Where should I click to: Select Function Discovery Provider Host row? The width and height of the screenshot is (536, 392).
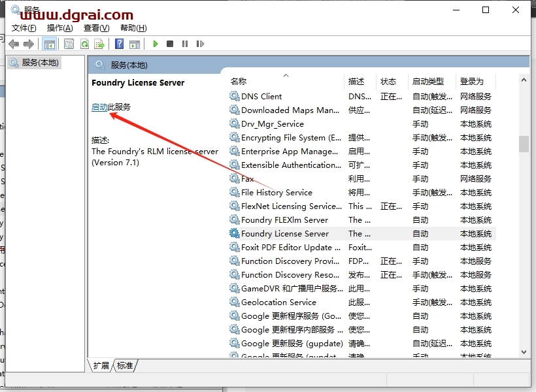(361, 261)
